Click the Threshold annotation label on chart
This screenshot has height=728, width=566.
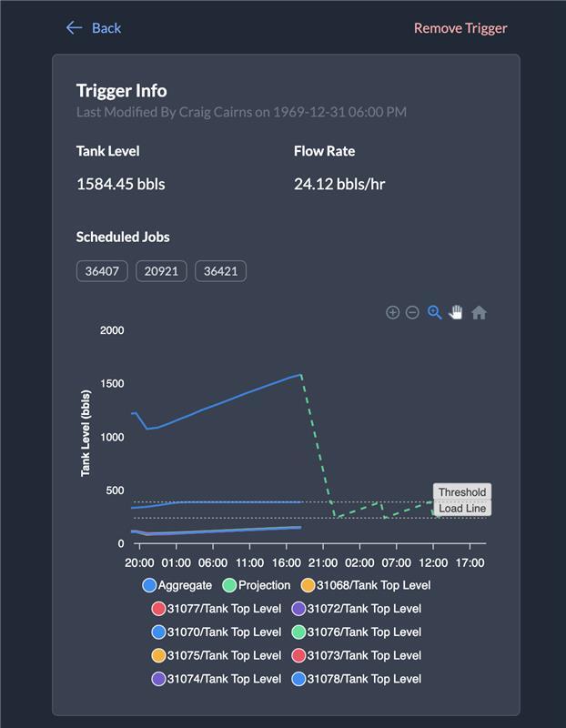click(x=462, y=491)
